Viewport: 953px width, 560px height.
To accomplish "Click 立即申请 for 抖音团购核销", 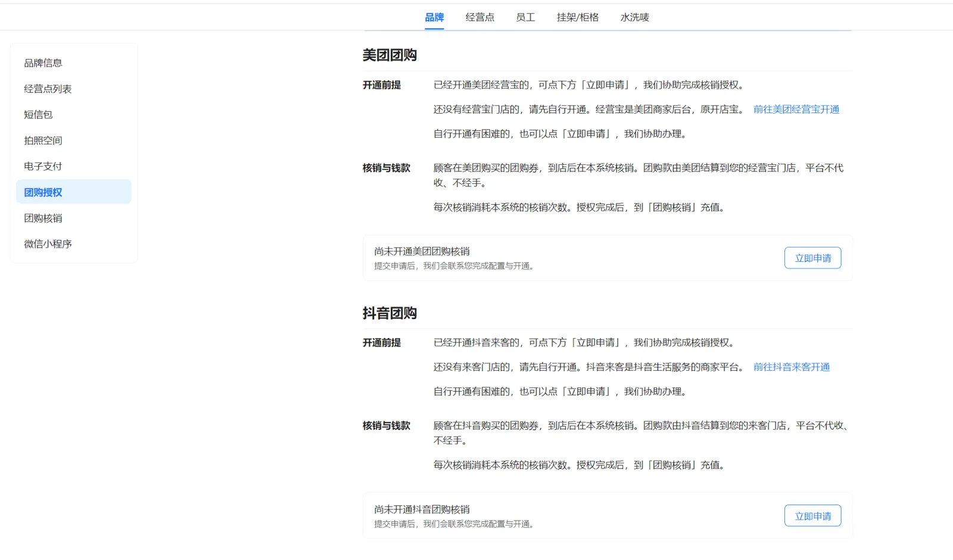I will pos(813,516).
